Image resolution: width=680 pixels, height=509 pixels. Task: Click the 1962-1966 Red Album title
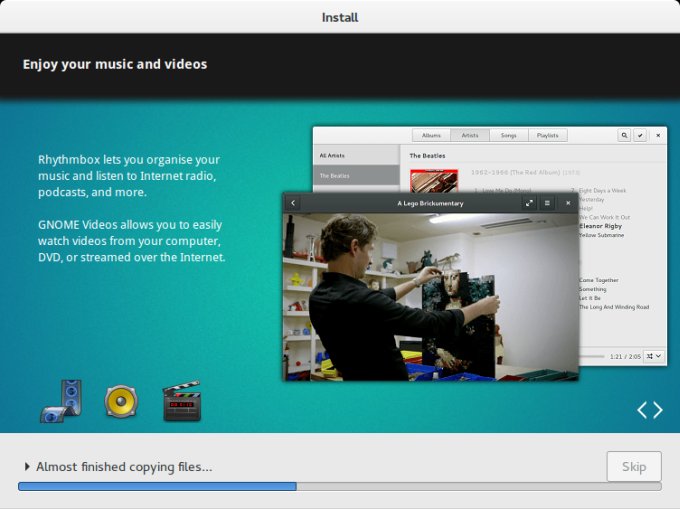[516, 172]
